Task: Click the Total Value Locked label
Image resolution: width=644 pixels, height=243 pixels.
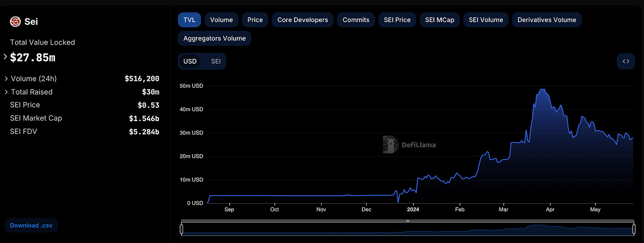Action: (x=42, y=42)
